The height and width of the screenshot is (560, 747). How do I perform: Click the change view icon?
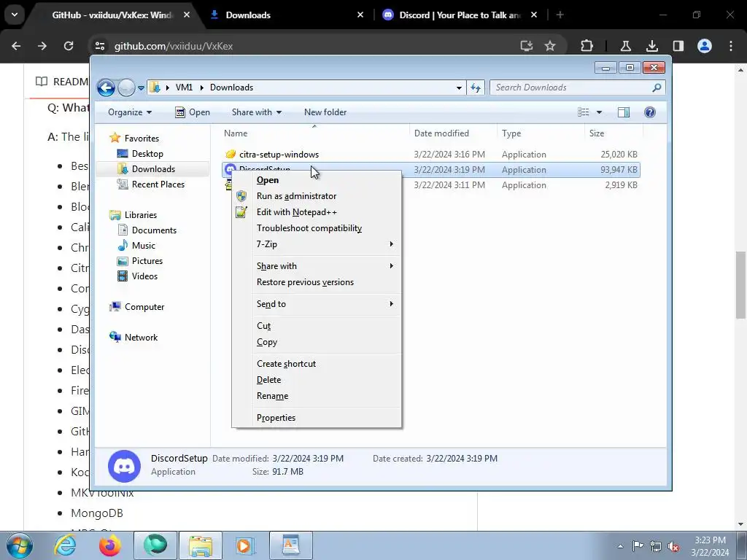click(x=584, y=112)
